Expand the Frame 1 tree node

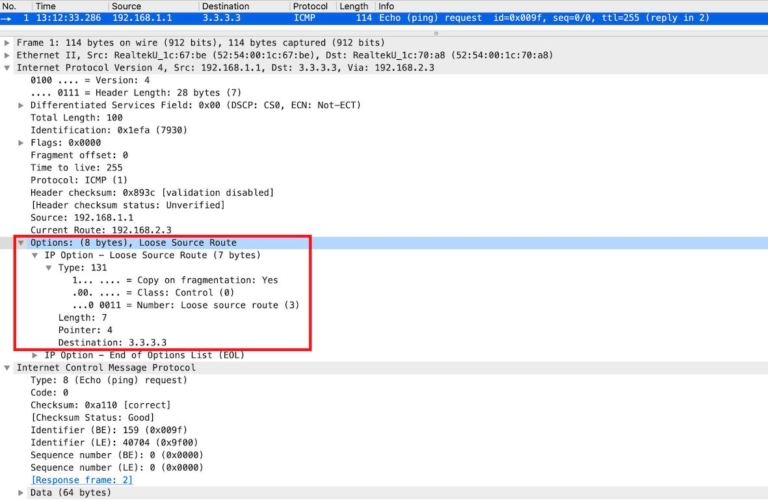8,43
